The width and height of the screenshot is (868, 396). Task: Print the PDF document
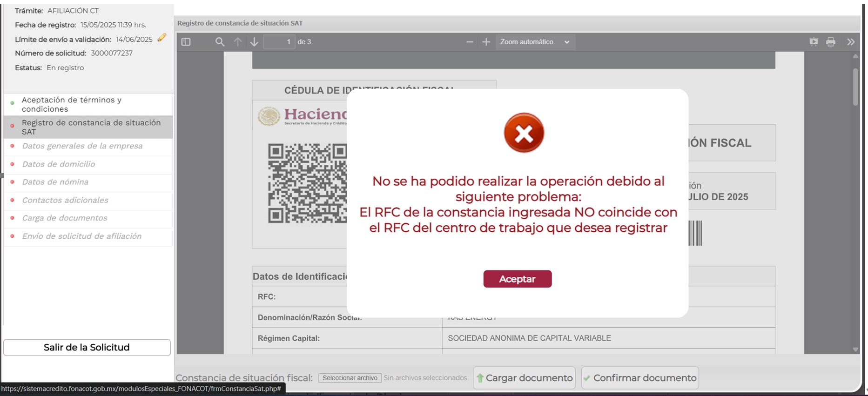830,42
